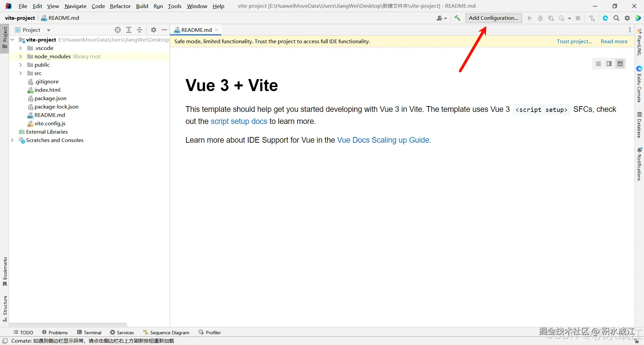Screen dimensions: 644x345
Task: Click vite-project in the breadcrumb bar
Action: point(20,18)
